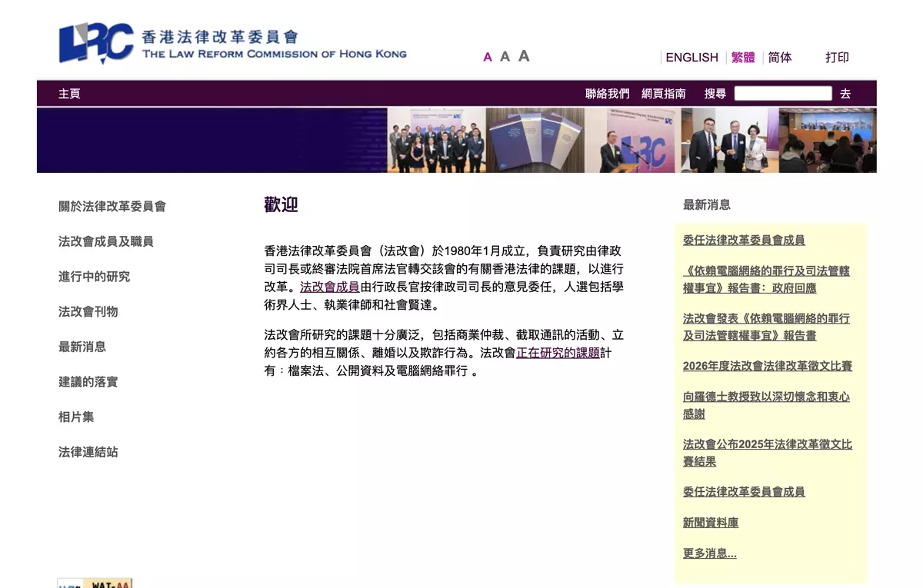The height and width of the screenshot is (588, 923).
Task: Open 網頁指南 site map
Action: (x=663, y=94)
